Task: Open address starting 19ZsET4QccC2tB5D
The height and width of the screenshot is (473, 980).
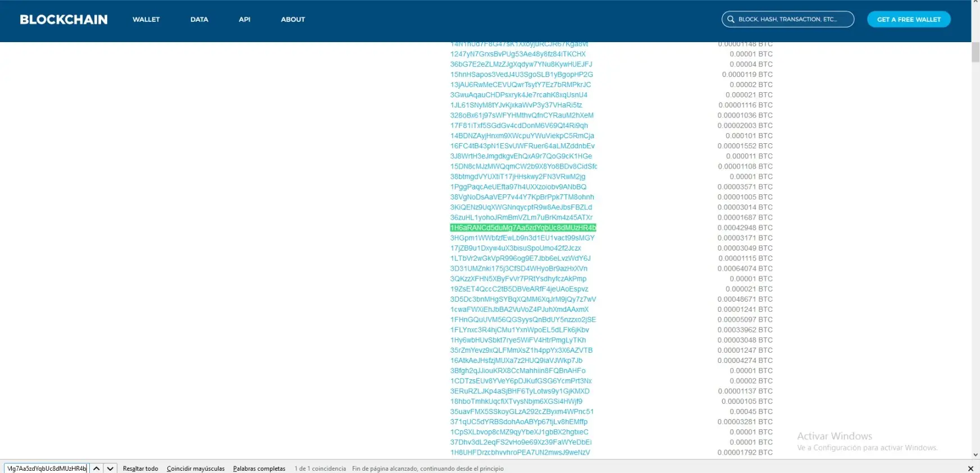Action: 519,289
